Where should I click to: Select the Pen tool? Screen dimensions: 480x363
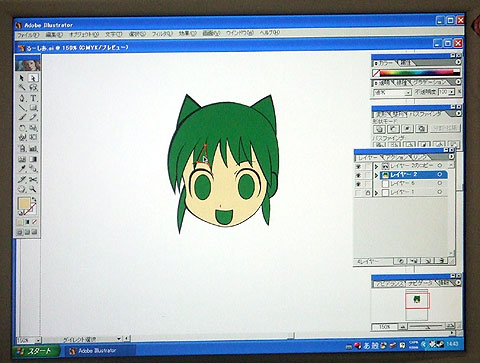(22, 98)
